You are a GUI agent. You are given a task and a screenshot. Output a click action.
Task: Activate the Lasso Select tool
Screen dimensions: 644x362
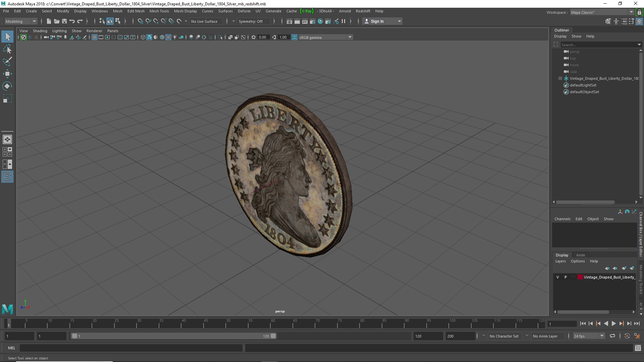coord(7,49)
